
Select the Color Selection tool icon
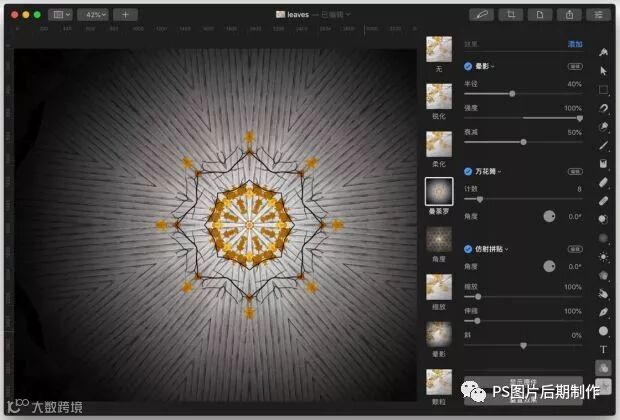coord(603,127)
